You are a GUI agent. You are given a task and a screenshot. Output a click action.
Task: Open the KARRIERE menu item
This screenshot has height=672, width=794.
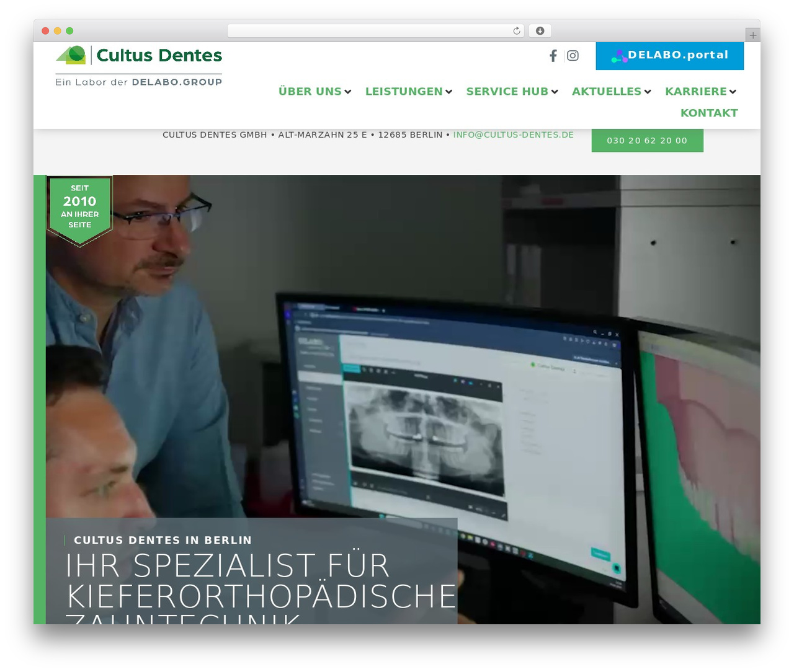(696, 92)
